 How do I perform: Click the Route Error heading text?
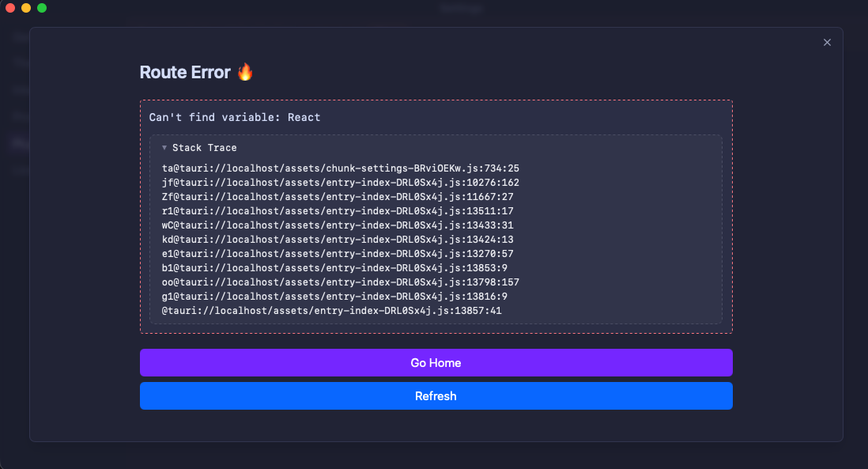(x=185, y=72)
